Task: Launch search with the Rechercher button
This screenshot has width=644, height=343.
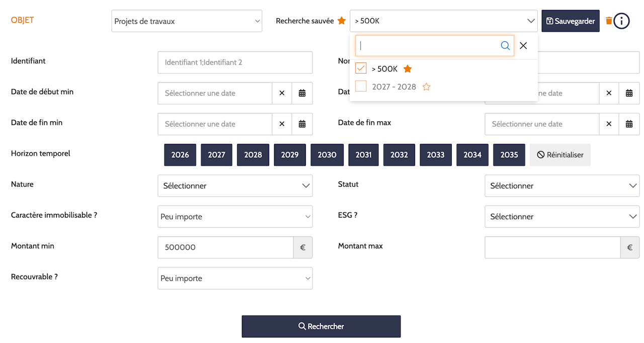Action: coord(321,326)
